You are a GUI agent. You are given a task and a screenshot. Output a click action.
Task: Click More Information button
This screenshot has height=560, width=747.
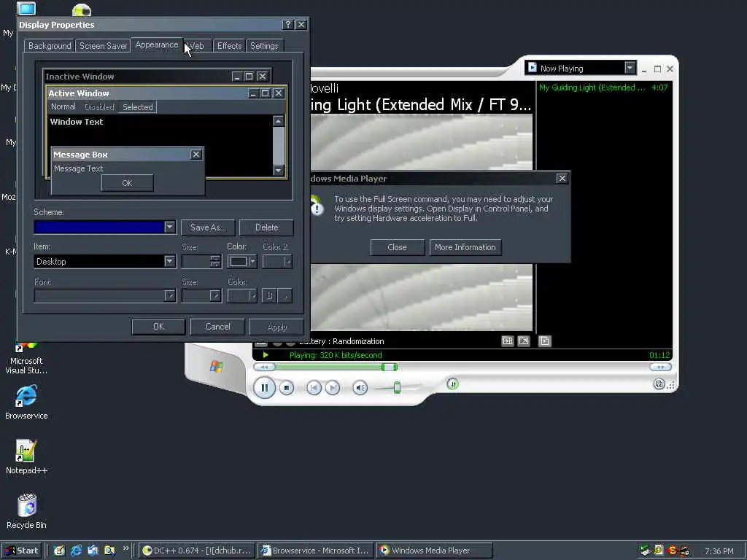tap(465, 247)
